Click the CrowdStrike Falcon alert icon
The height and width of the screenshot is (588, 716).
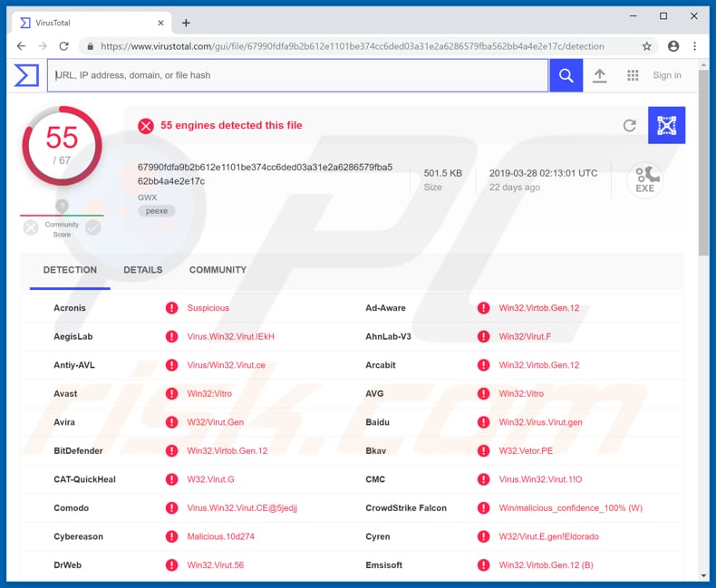click(x=484, y=508)
